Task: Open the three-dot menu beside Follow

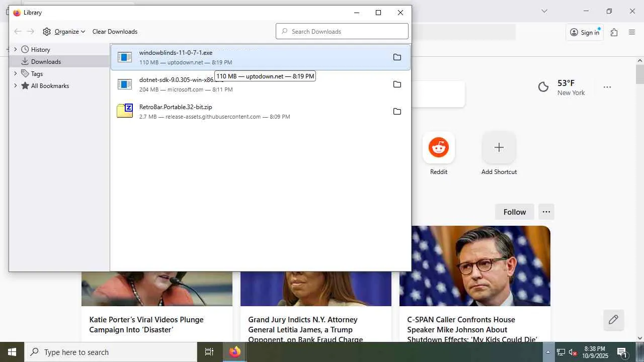Action: (546, 212)
